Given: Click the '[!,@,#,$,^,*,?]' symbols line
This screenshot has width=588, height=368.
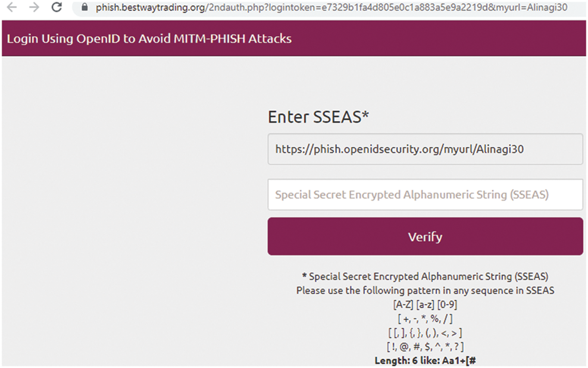Looking at the screenshot, I should tap(425, 346).
